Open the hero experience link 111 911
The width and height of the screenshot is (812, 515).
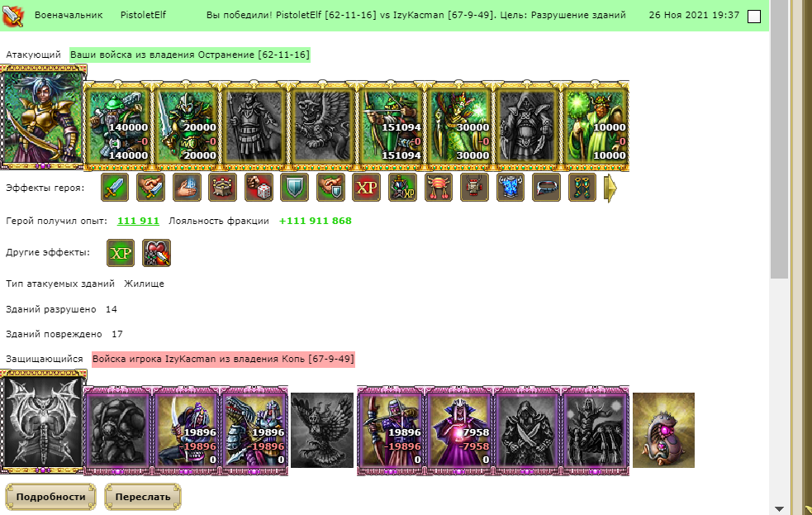coord(138,221)
